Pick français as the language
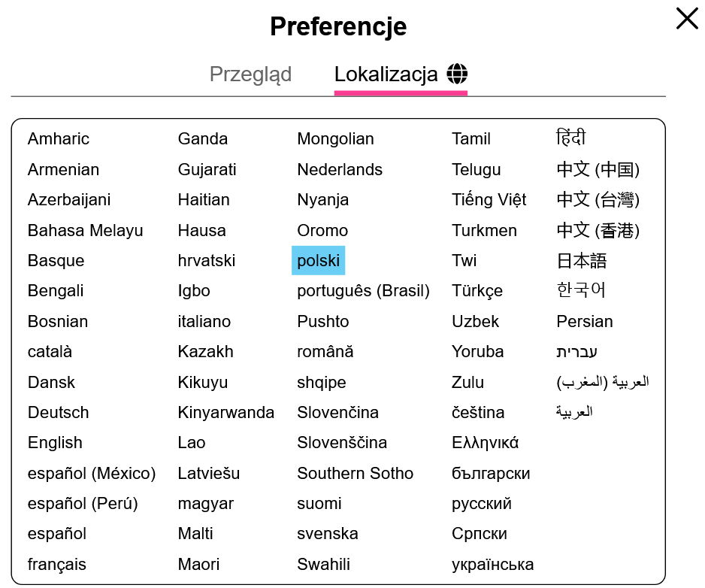The image size is (705, 588). pyautogui.click(x=56, y=564)
